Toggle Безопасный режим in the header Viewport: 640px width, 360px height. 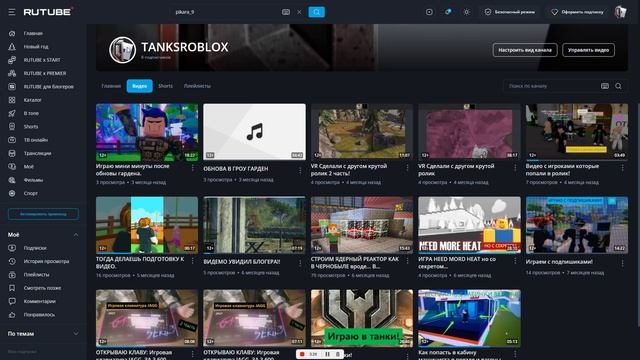pyautogui.click(x=510, y=12)
